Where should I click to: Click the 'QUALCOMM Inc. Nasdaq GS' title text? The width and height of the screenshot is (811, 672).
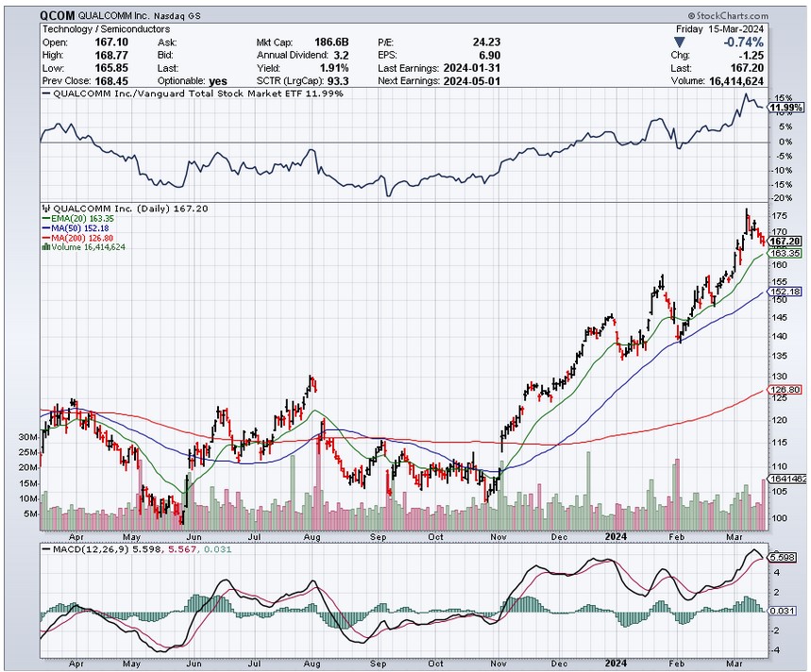[x=139, y=16]
